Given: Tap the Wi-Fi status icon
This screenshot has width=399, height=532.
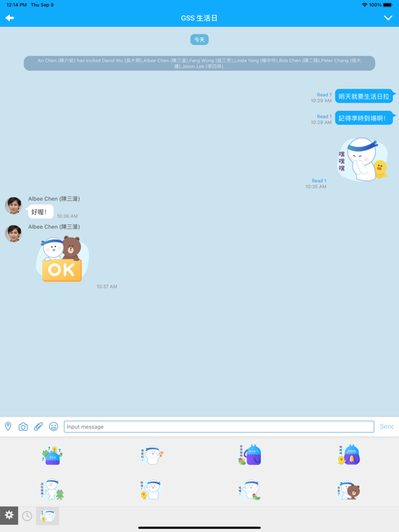Looking at the screenshot, I should [364, 5].
